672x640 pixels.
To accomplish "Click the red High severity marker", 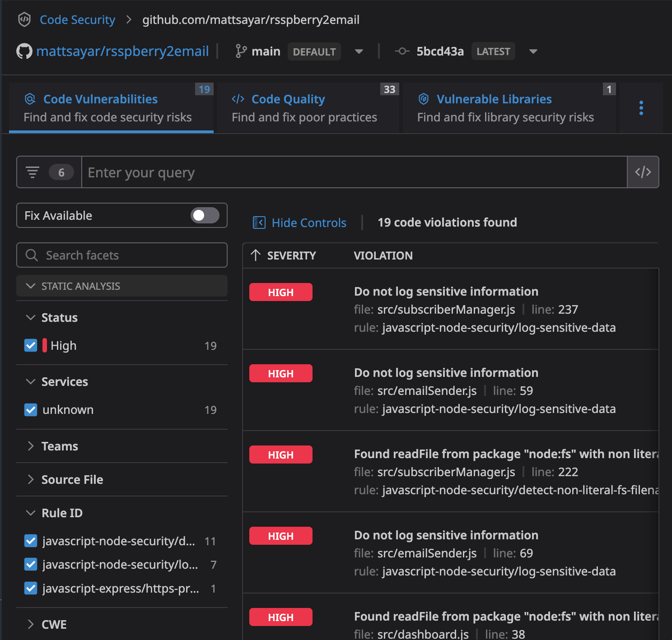I will 45,345.
